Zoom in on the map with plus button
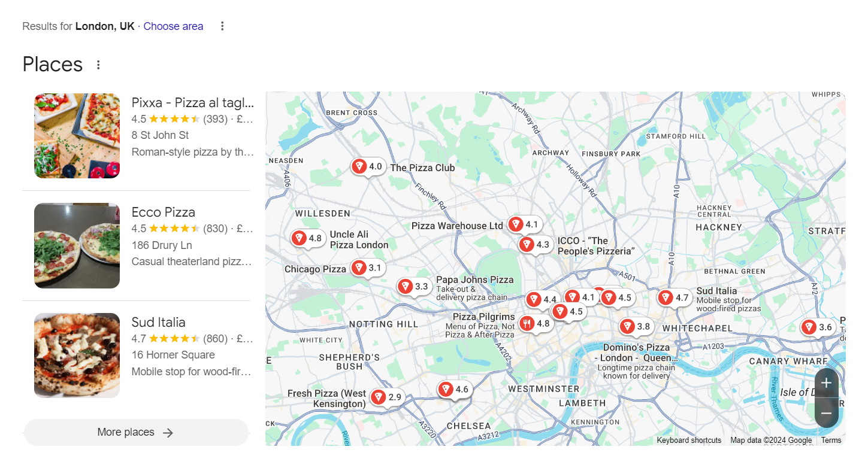 tap(827, 383)
